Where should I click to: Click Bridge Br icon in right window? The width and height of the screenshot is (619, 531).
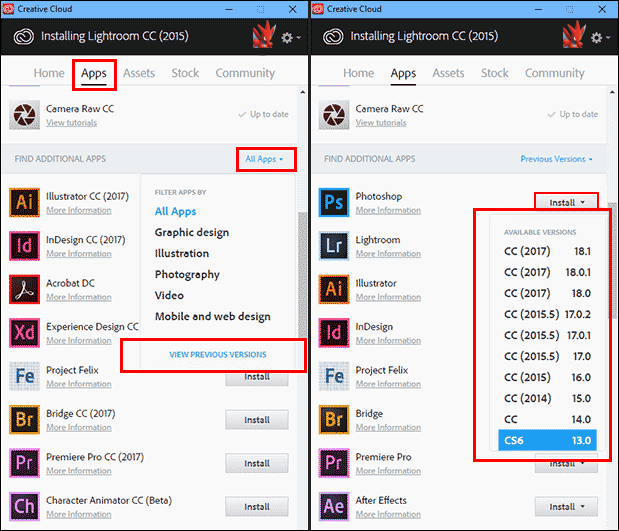click(x=334, y=420)
